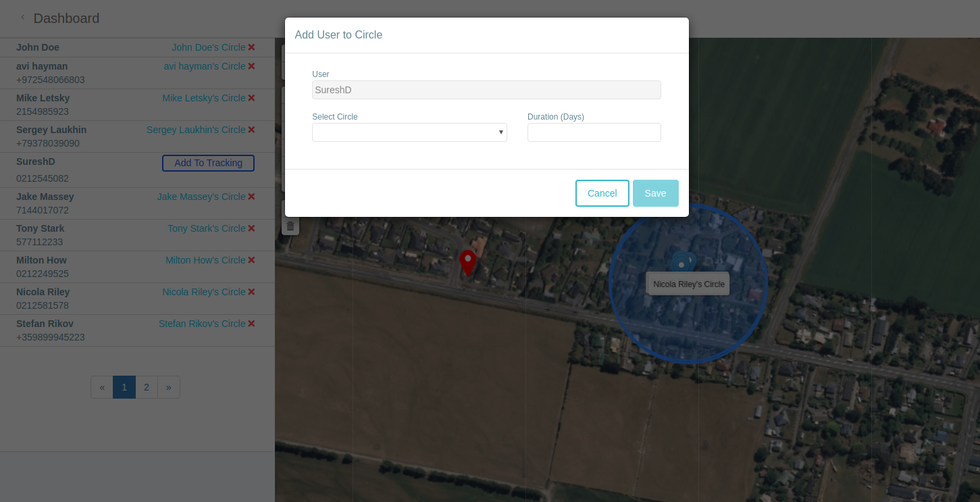Click phone number 7144017072
Image resolution: width=980 pixels, height=502 pixels.
point(43,210)
